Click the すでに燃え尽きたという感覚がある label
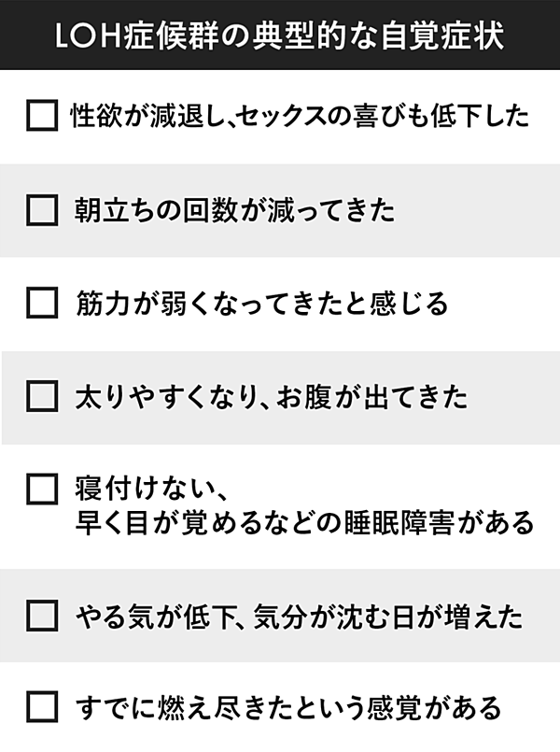 287,706
